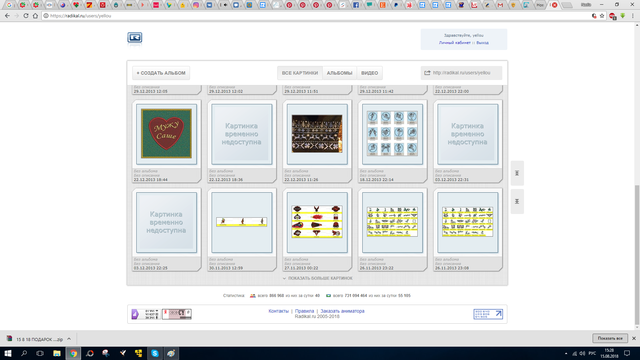Click the share icon beside the profile URL

(427, 73)
